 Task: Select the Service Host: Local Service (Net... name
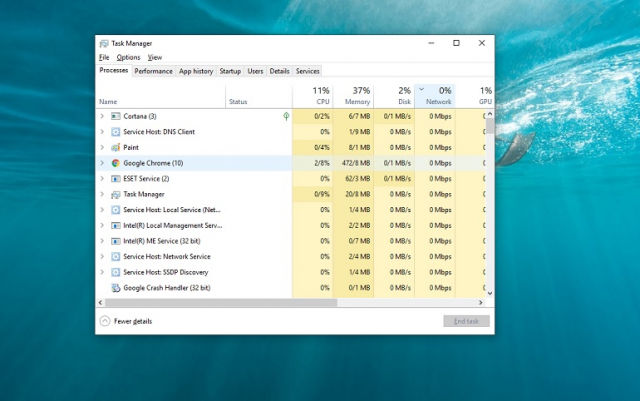click(x=172, y=210)
